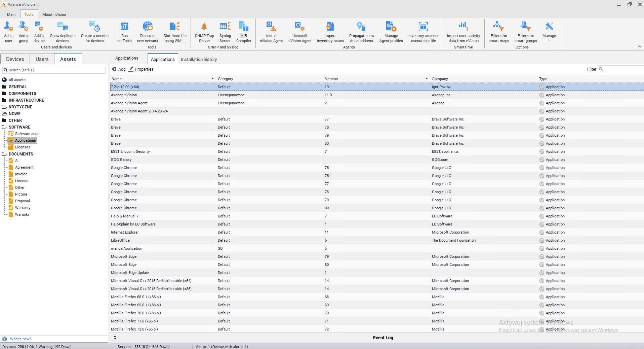Screen dimensions: 644x349
Task: Click Install nVision Agent icon
Action: pyautogui.click(x=271, y=27)
